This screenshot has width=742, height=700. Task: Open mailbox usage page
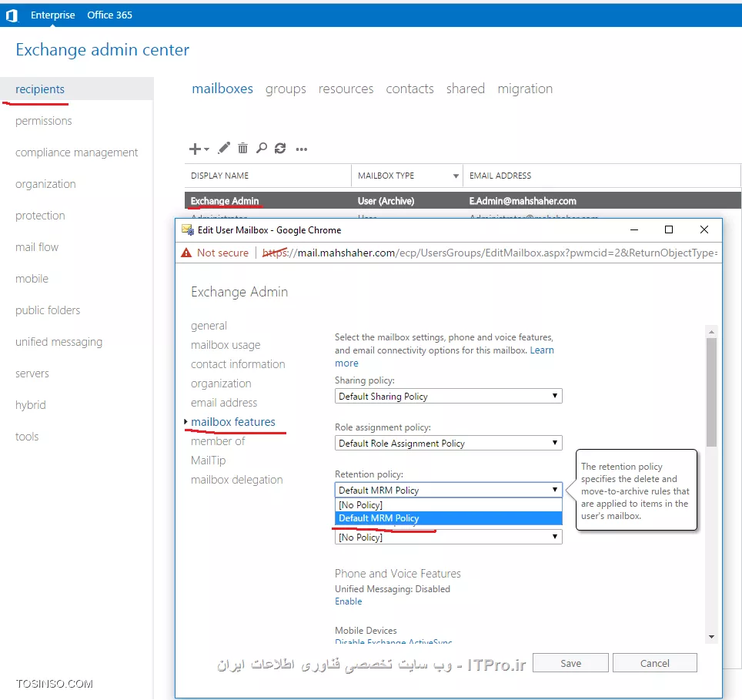tap(226, 345)
